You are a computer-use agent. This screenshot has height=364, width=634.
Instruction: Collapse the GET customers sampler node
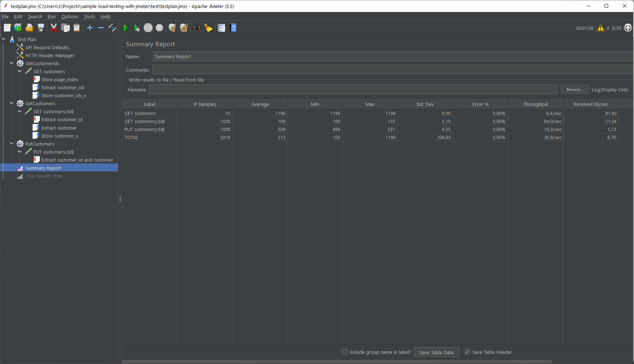point(20,71)
